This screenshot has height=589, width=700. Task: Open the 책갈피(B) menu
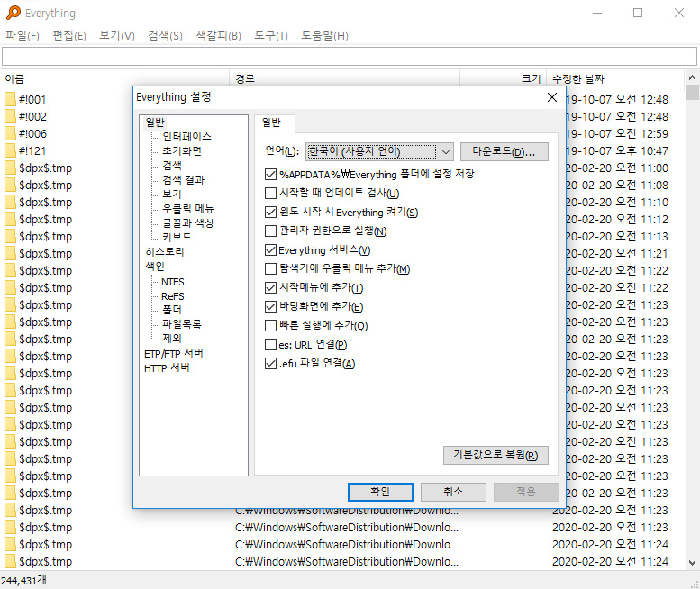[x=218, y=35]
